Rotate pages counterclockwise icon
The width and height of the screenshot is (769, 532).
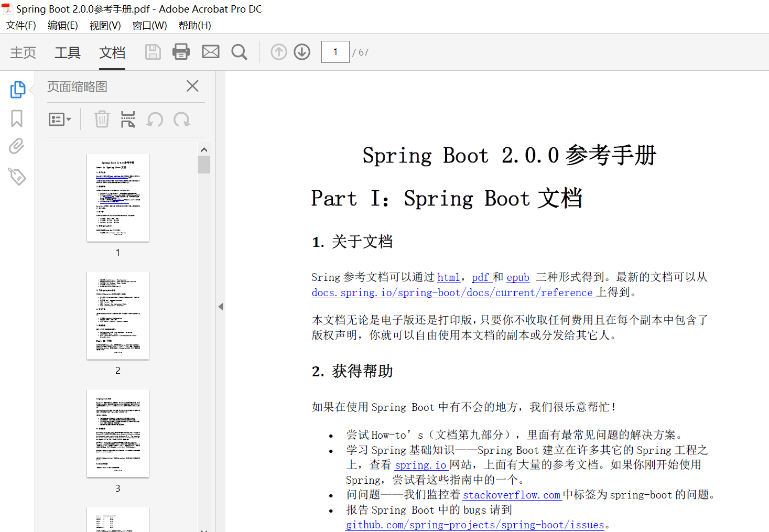click(155, 120)
